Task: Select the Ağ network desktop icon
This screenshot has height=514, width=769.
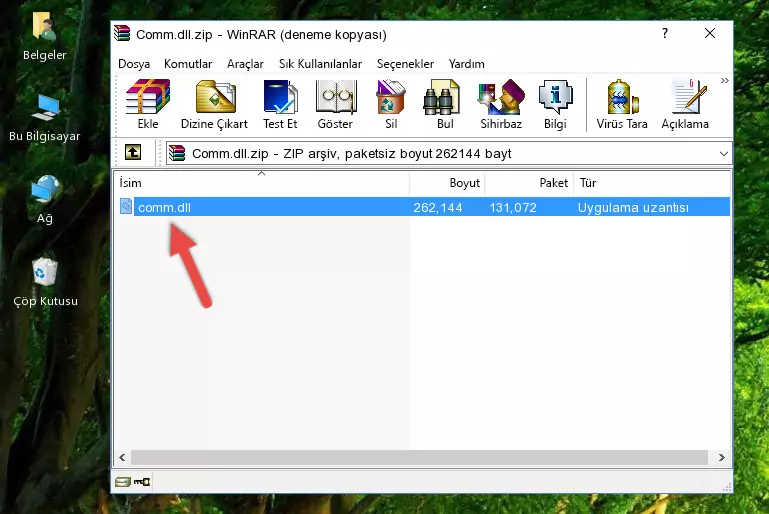Action: [x=45, y=200]
